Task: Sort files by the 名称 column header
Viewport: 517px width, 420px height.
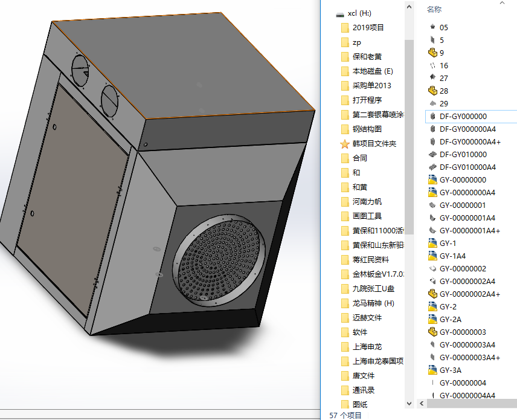Action: tap(434, 10)
